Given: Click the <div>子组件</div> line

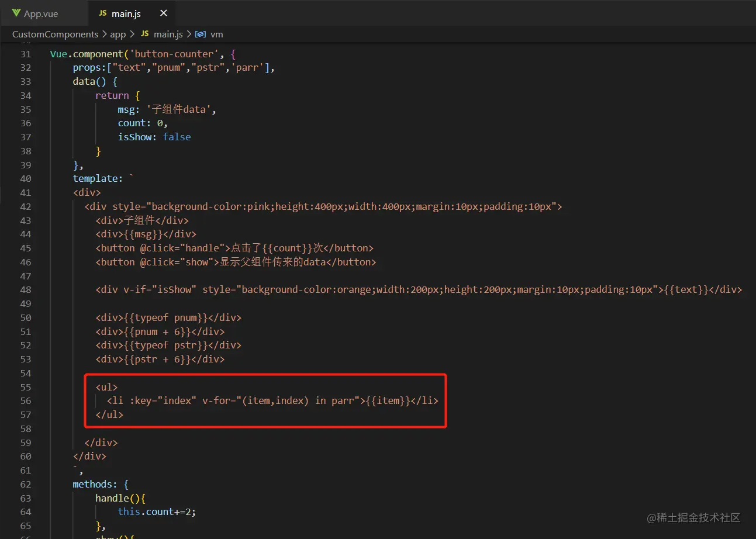Looking at the screenshot, I should click(142, 220).
